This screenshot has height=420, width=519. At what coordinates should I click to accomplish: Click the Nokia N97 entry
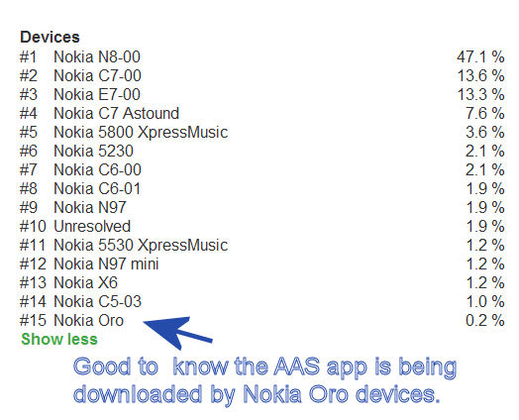click(90, 208)
